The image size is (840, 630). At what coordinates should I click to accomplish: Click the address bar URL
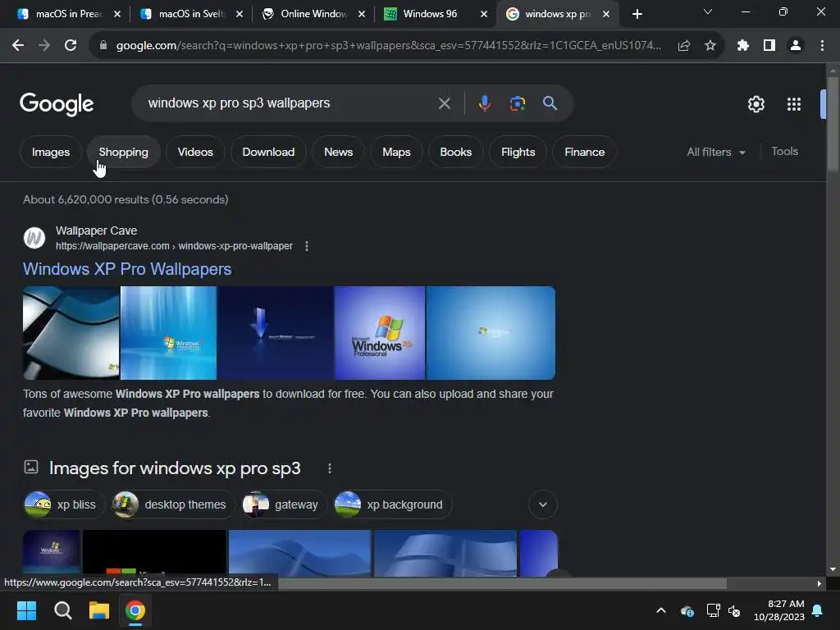click(389, 46)
